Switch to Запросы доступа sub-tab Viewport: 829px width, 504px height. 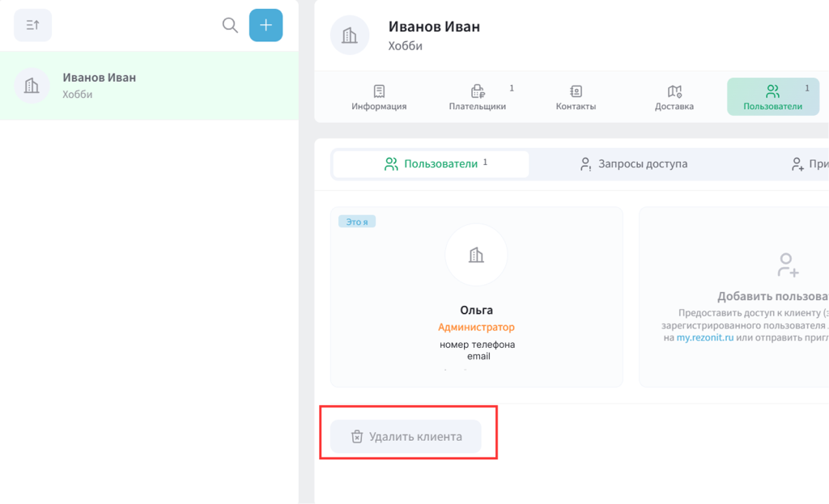click(634, 164)
